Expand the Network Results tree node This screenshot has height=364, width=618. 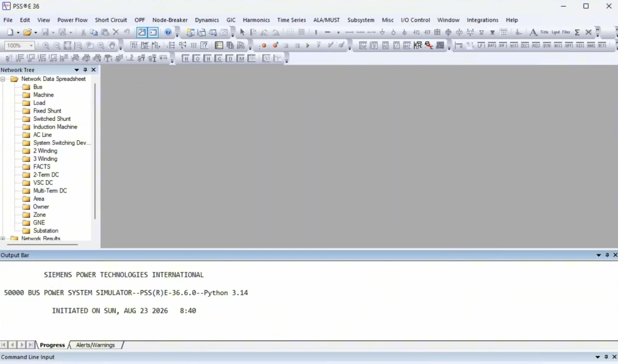coord(3,239)
